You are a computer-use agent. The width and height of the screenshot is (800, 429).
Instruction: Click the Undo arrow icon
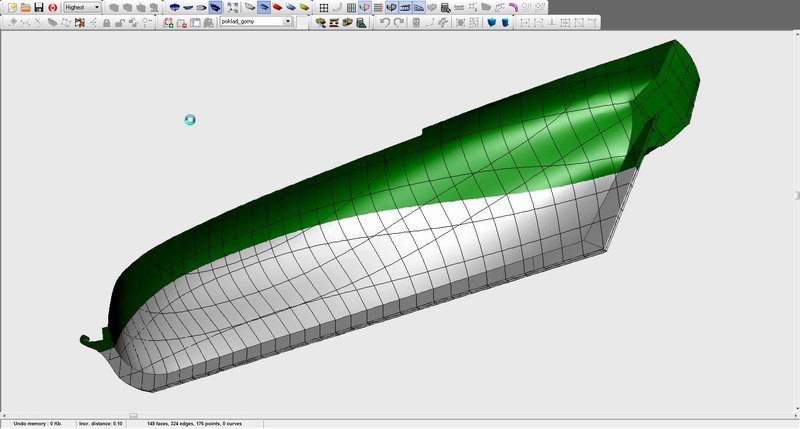[384, 21]
